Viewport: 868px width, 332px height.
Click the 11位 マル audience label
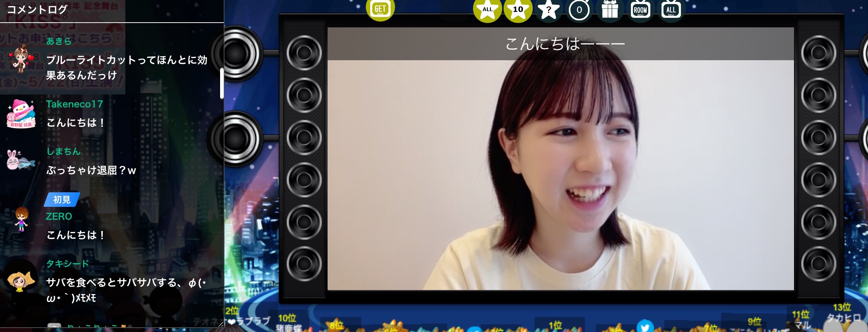[802, 319]
